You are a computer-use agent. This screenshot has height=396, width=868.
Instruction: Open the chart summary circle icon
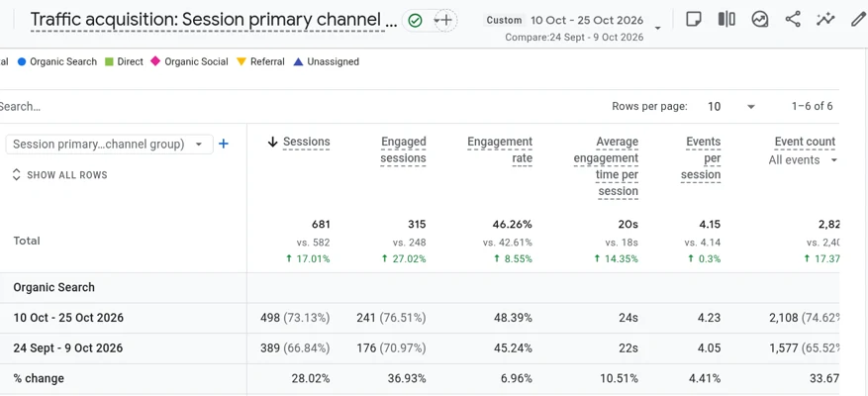coord(759,19)
